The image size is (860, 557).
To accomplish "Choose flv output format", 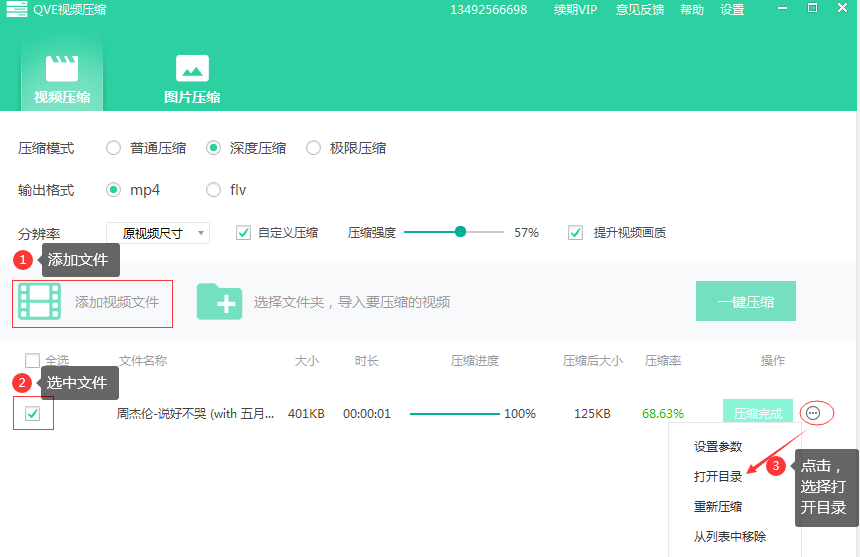I will (213, 190).
